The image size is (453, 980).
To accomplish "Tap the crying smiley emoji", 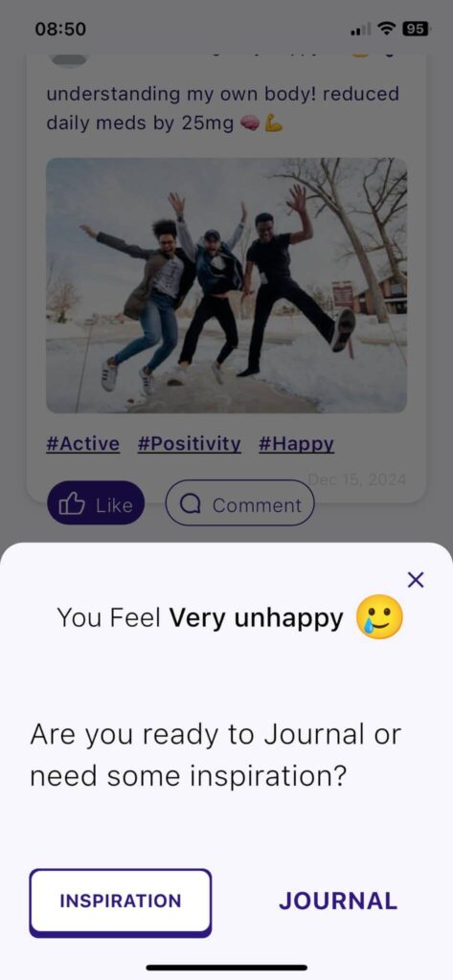I will pyautogui.click(x=379, y=617).
